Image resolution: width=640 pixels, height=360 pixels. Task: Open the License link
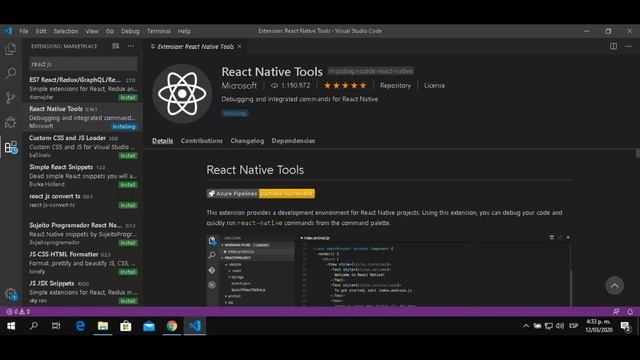(434, 85)
